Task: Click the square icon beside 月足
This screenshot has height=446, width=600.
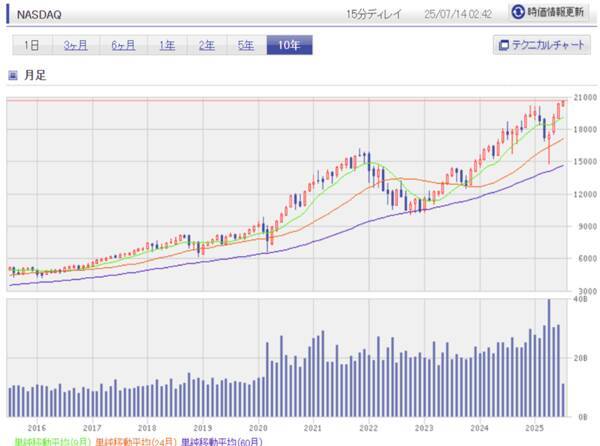Action: pos(13,75)
